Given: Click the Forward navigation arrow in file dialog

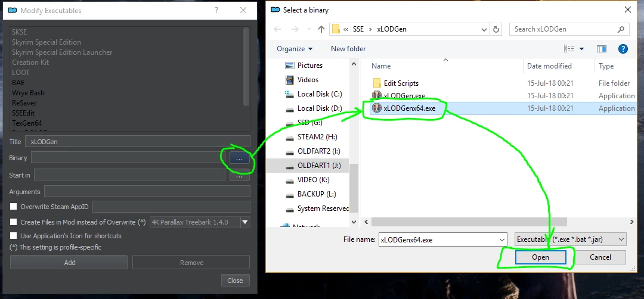Looking at the screenshot, I should pyautogui.click(x=295, y=30).
